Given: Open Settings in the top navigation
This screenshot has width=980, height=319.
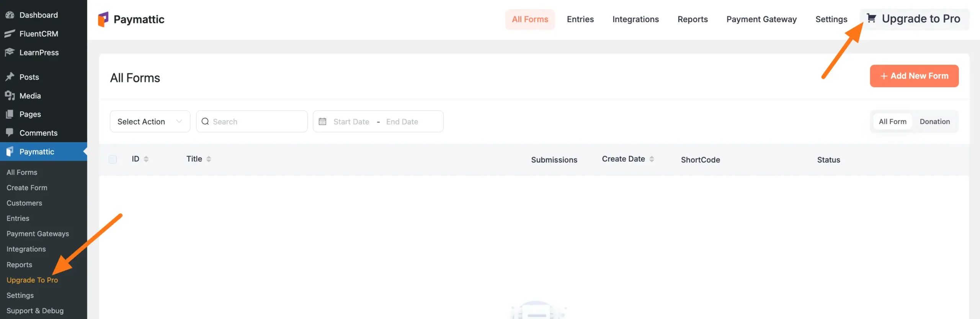Looking at the screenshot, I should coord(831,19).
